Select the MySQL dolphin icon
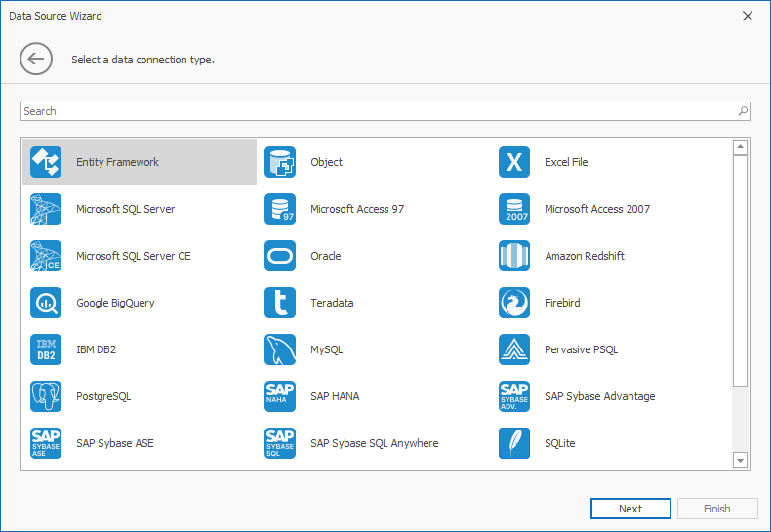The height and width of the screenshot is (532, 771). pyautogui.click(x=280, y=349)
